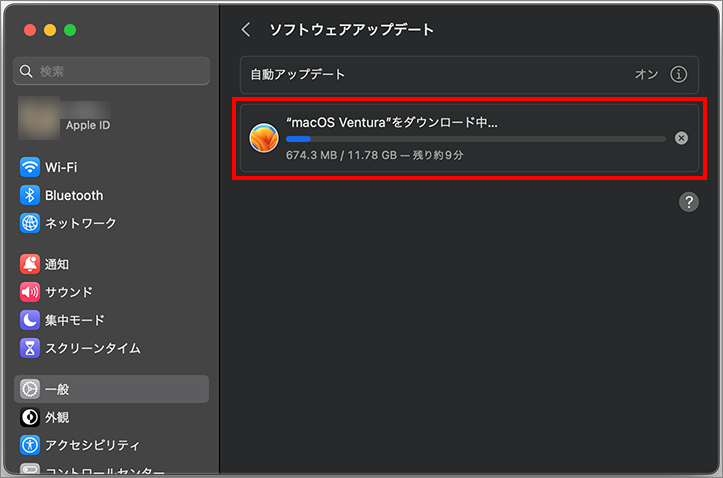Open the help question mark button
This screenshot has width=723, height=478.
click(689, 202)
